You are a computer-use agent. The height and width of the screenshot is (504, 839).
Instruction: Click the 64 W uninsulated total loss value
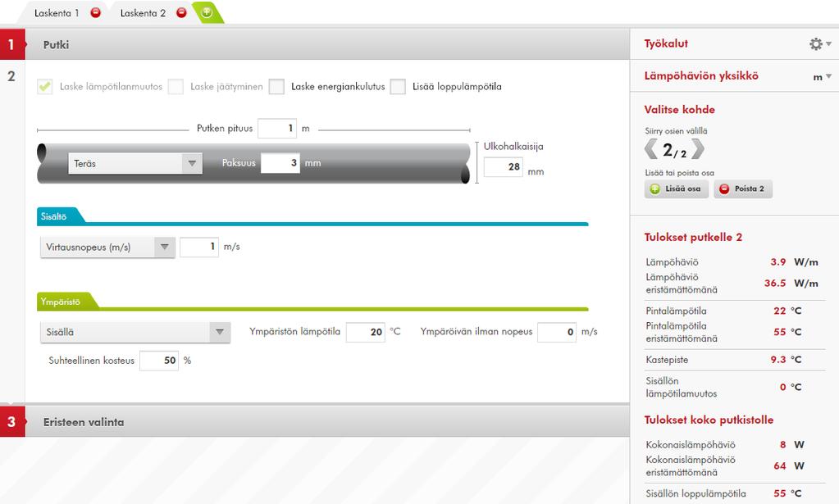(x=780, y=466)
